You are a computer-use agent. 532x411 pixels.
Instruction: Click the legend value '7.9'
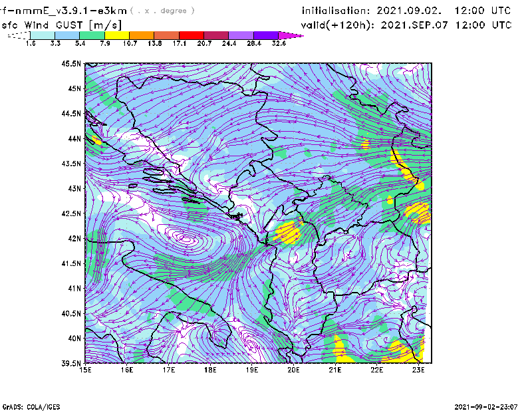105,43
